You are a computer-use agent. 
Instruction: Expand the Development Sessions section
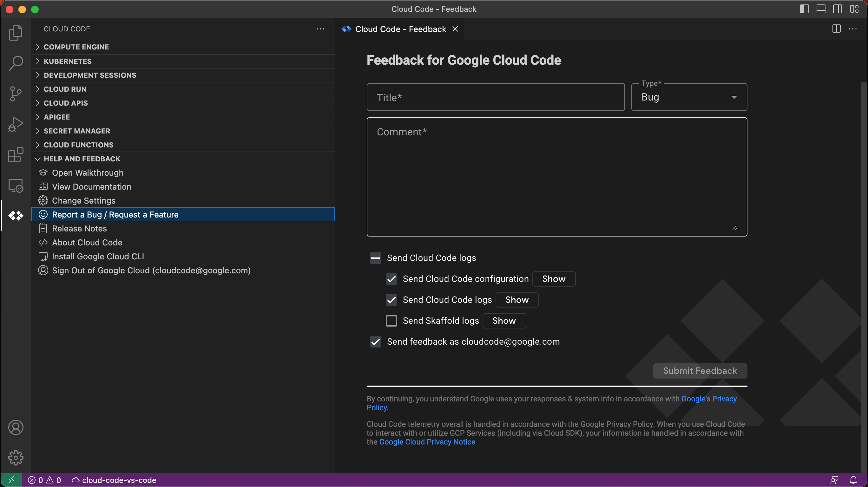click(183, 75)
